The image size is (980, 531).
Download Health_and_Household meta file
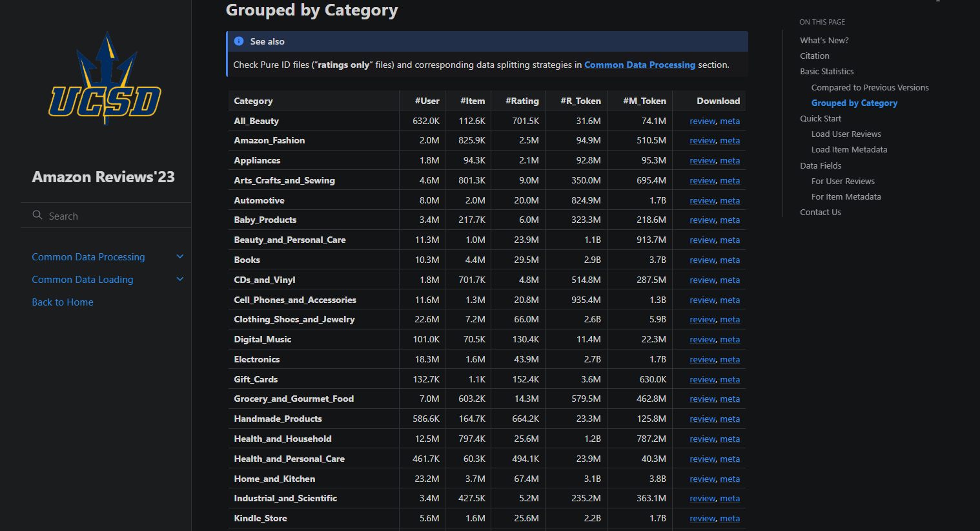tap(730, 439)
